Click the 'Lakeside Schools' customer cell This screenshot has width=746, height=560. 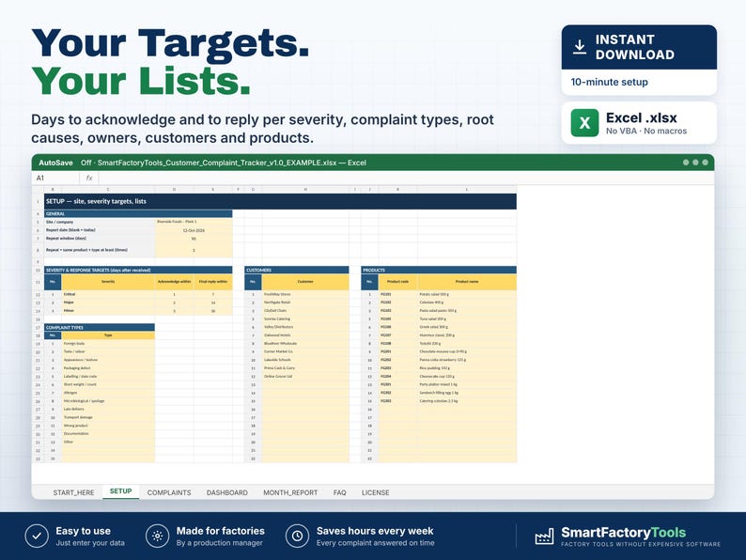[x=305, y=360]
